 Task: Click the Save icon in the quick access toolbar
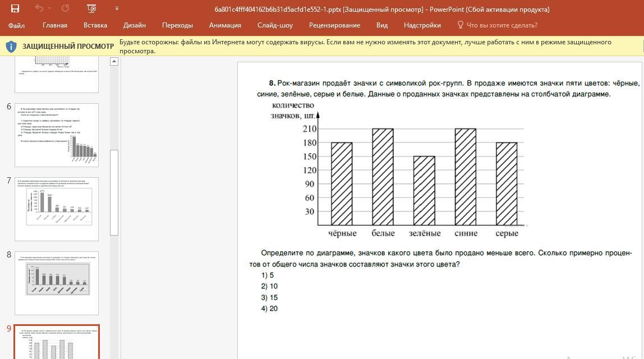coord(15,8)
